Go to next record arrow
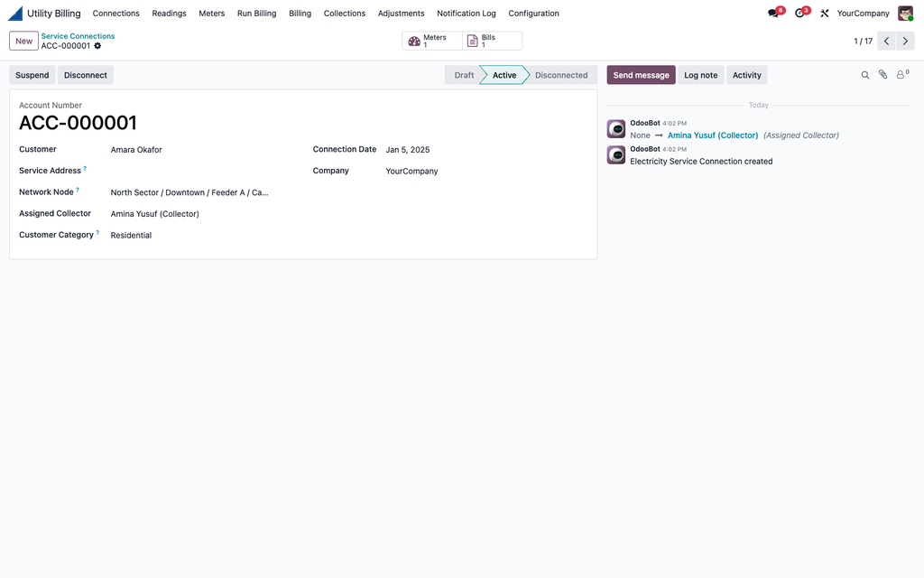This screenshot has width=924, height=578. click(x=905, y=41)
